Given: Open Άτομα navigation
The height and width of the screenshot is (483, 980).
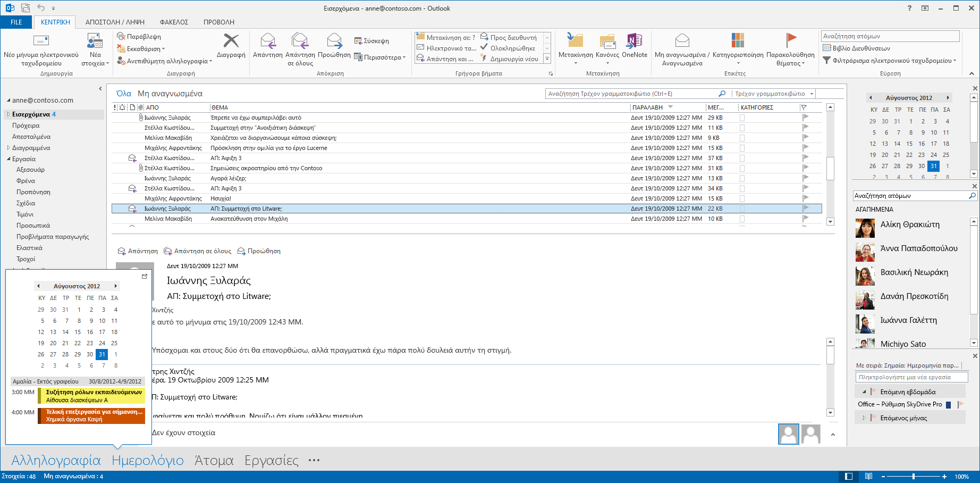Looking at the screenshot, I should pyautogui.click(x=214, y=460).
